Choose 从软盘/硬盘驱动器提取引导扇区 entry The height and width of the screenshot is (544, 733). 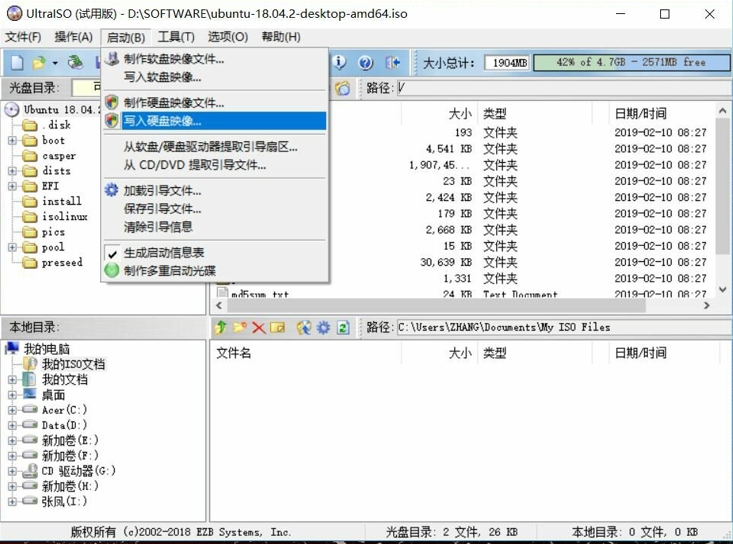(x=215, y=147)
